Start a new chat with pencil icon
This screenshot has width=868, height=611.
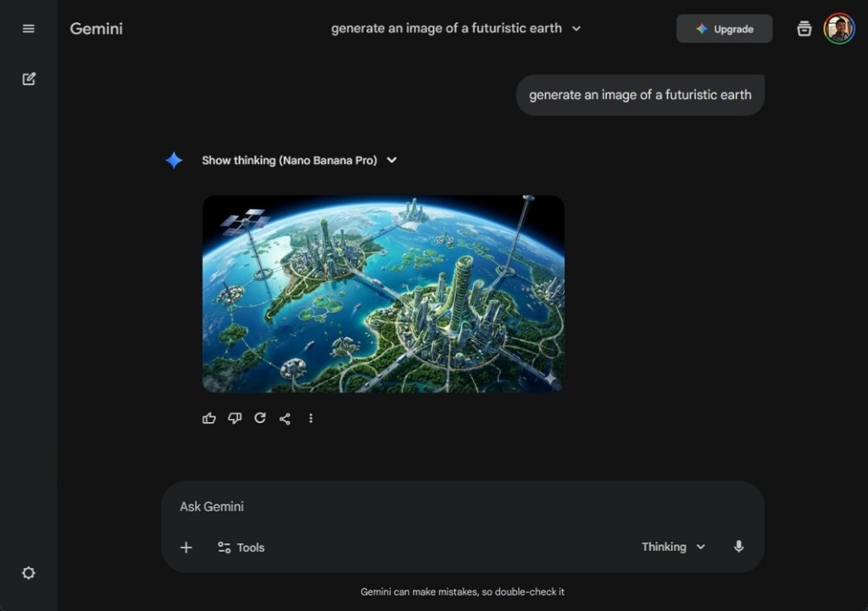29,79
